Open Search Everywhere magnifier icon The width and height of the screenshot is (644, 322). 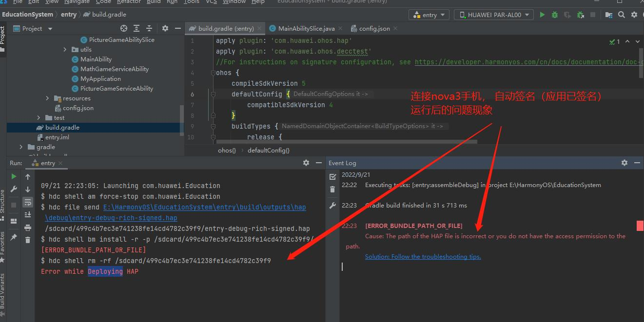point(622,15)
